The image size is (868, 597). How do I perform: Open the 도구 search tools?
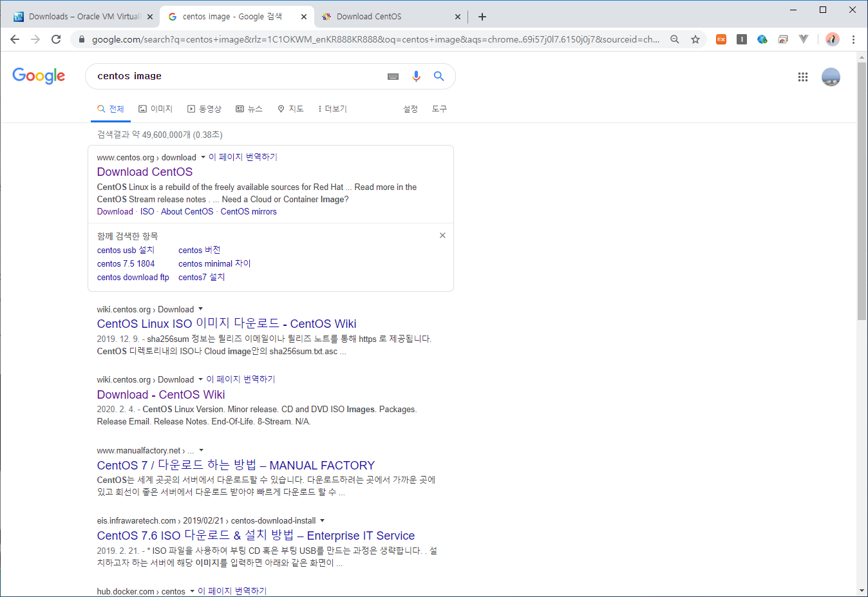439,109
